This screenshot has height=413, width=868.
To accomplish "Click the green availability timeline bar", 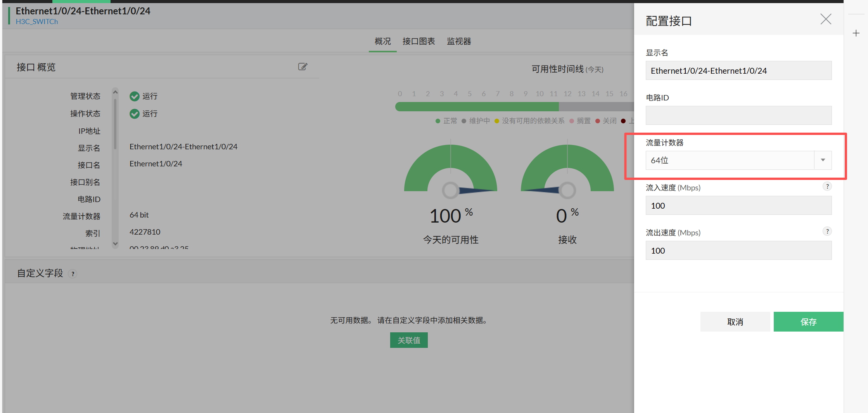I will click(x=477, y=107).
